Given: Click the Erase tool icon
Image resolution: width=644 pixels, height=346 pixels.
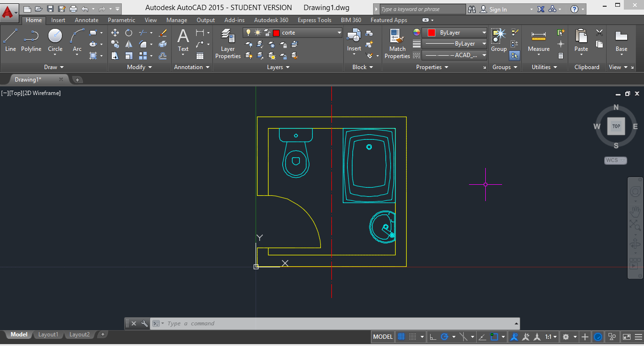Looking at the screenshot, I should (x=163, y=33).
